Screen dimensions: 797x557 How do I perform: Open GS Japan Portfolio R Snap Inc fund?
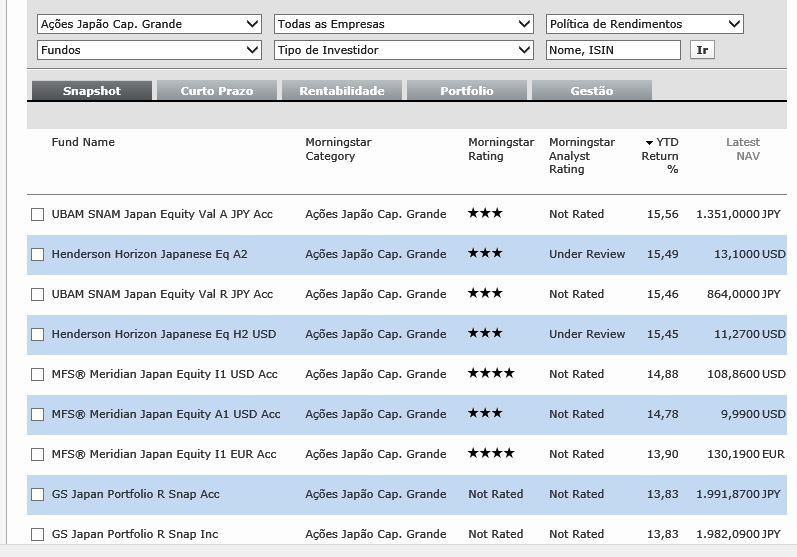135,534
